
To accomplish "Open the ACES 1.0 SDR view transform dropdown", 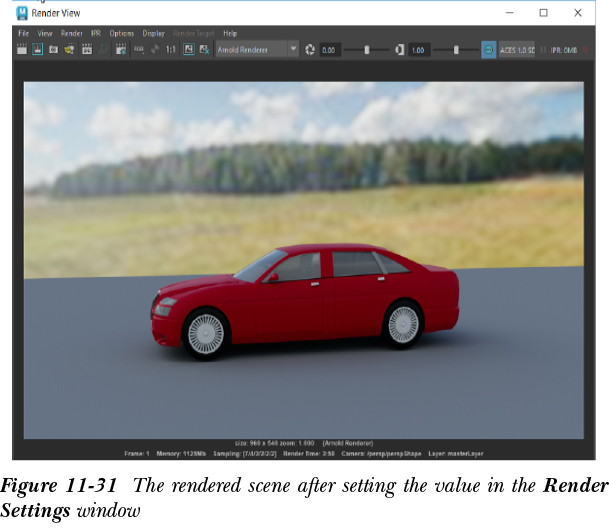I will [517, 49].
